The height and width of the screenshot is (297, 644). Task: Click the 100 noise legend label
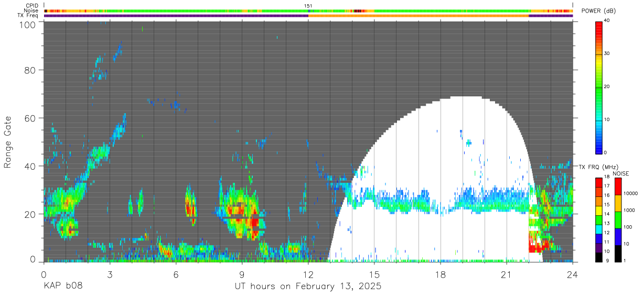[628, 227]
